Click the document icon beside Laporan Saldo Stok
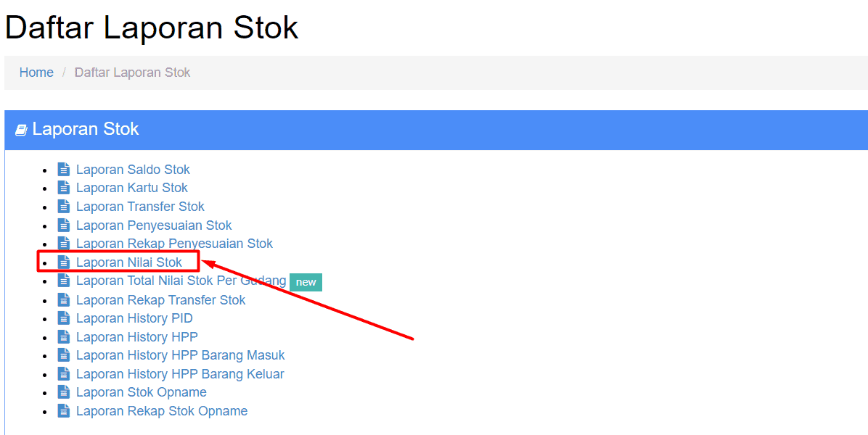 (x=64, y=169)
